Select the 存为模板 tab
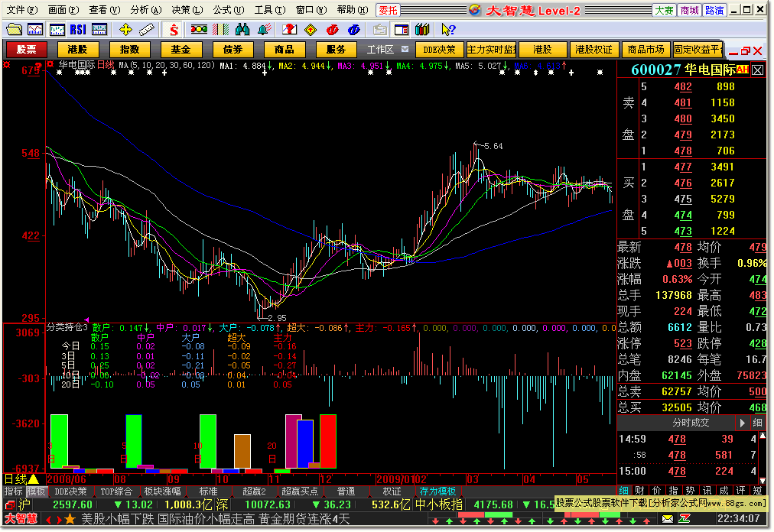This screenshot has height=532, width=774. pyautogui.click(x=437, y=491)
